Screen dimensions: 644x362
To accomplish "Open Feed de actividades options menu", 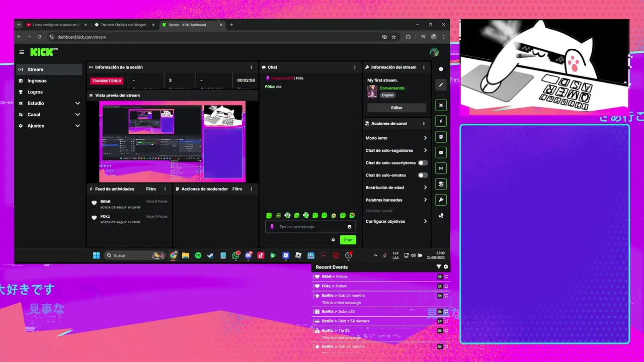I will tap(165, 189).
